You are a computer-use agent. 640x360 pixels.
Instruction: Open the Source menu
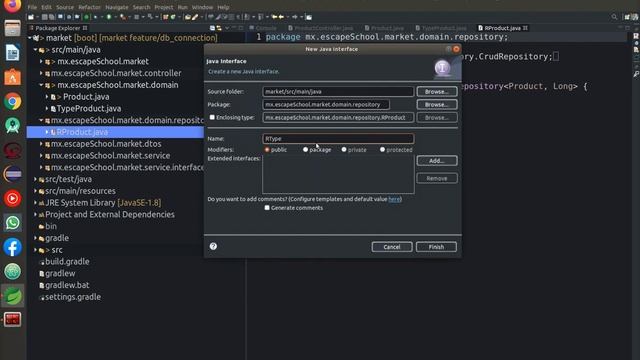coord(65,7)
